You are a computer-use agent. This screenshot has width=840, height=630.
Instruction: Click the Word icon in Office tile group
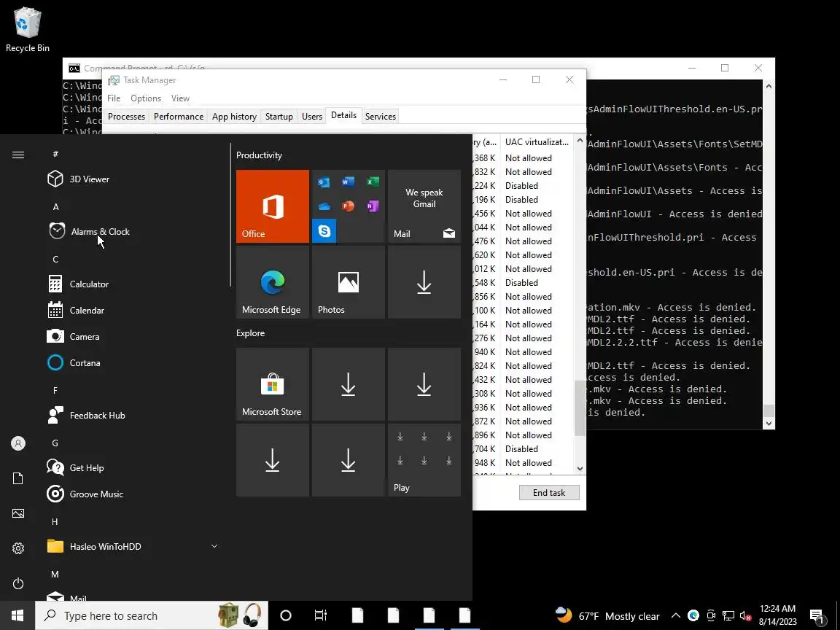349,182
